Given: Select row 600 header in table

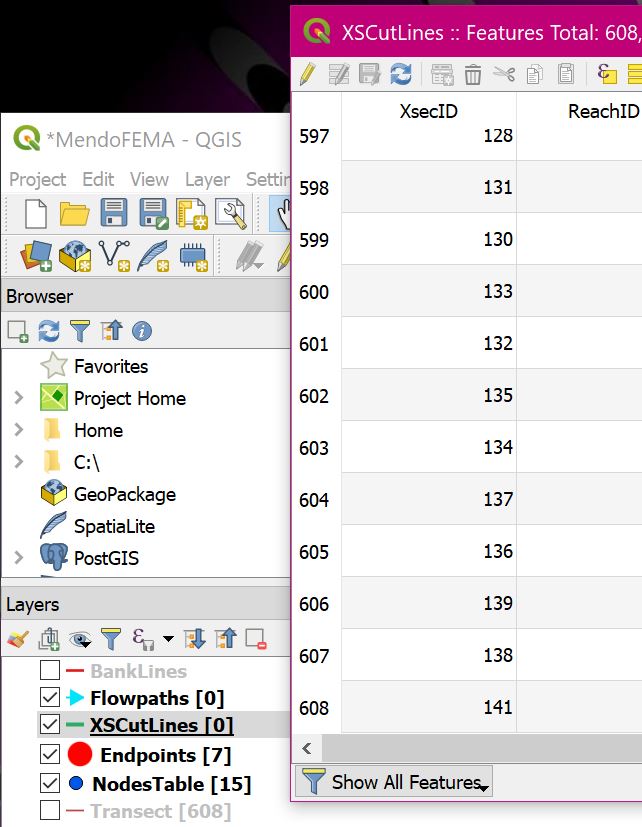Looking at the screenshot, I should tap(316, 292).
